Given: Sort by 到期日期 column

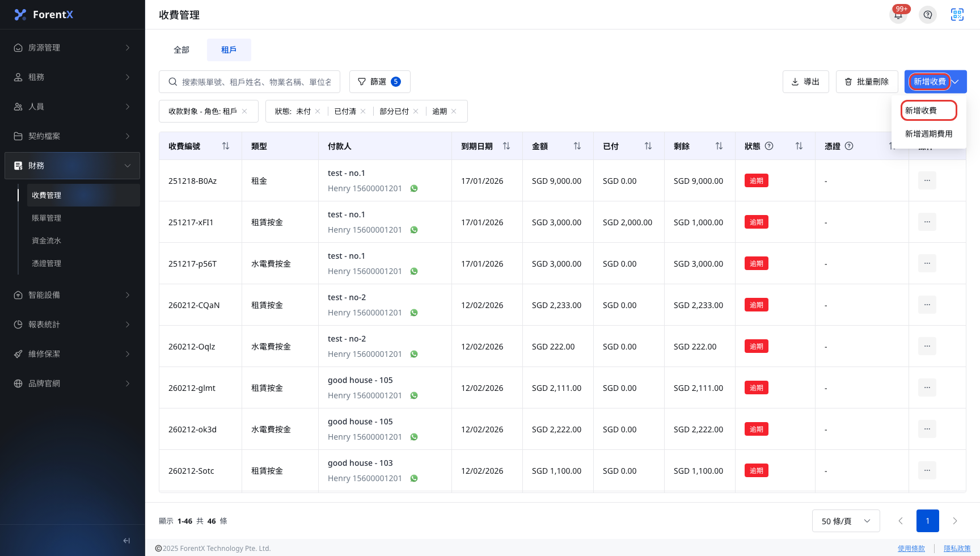Looking at the screenshot, I should (506, 146).
